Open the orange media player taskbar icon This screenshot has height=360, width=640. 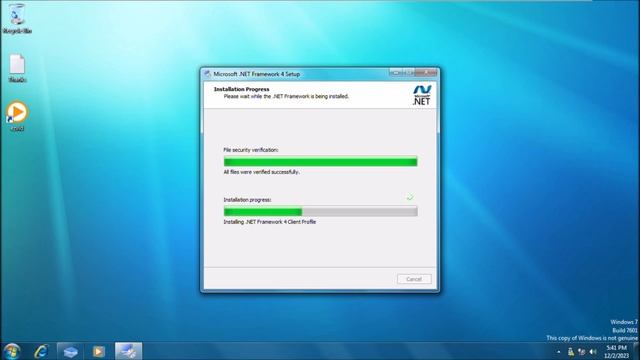coord(98,351)
